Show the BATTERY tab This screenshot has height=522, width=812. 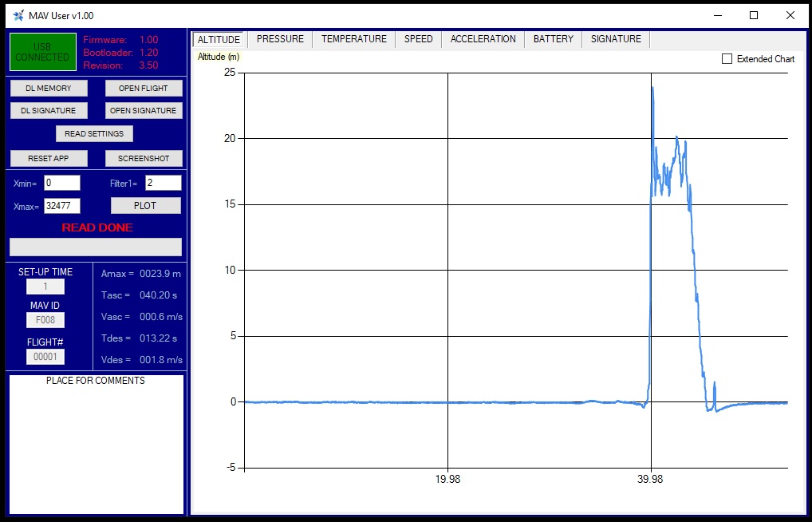(554, 39)
